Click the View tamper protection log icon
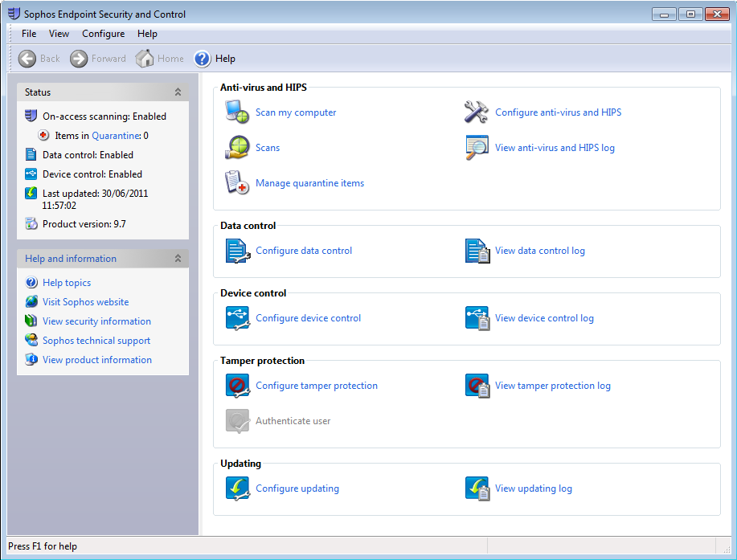Image resolution: width=737 pixels, height=560 pixels. pos(477,386)
